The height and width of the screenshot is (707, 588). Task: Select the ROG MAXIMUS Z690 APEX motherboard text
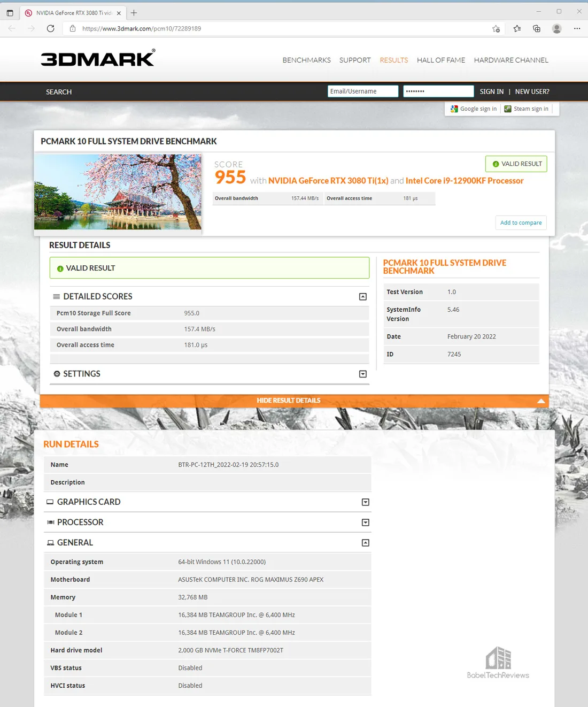click(251, 580)
